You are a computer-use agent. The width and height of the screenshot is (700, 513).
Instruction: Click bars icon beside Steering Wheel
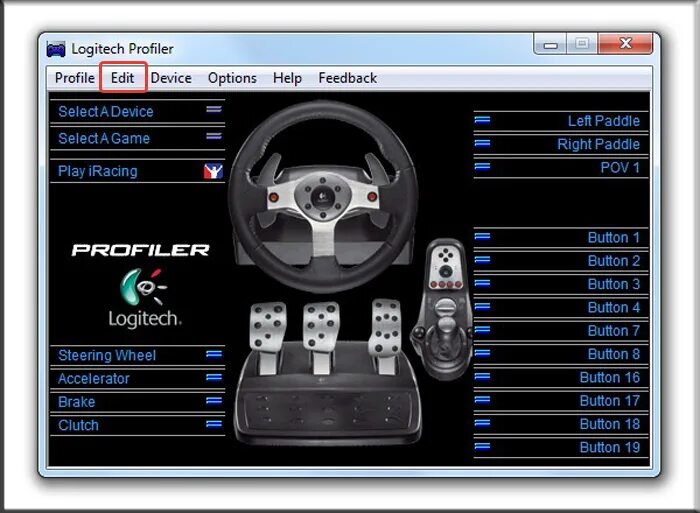pyautogui.click(x=214, y=354)
